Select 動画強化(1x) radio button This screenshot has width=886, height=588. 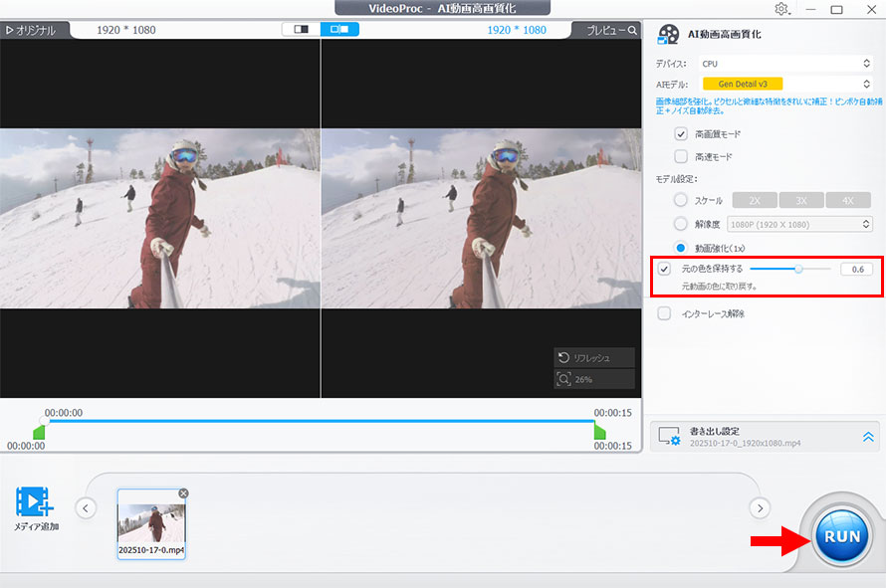pos(681,248)
